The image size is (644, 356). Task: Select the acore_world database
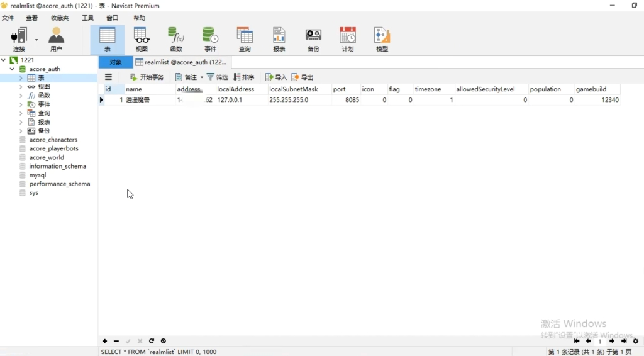click(47, 157)
